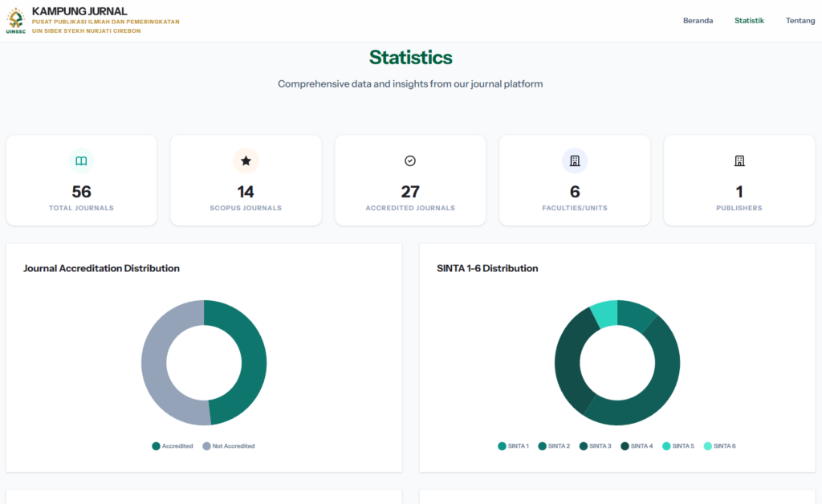
Task: Click the building icon for Publishers
Action: pos(739,161)
